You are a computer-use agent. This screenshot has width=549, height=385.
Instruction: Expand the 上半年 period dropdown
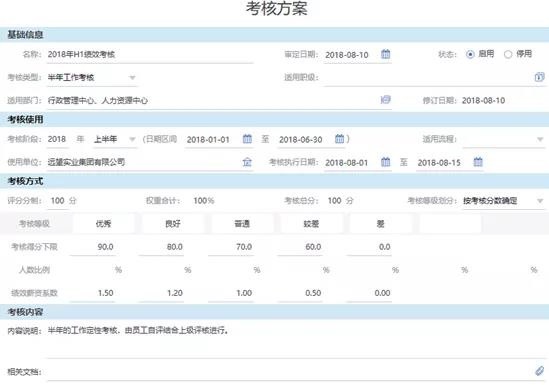132,139
